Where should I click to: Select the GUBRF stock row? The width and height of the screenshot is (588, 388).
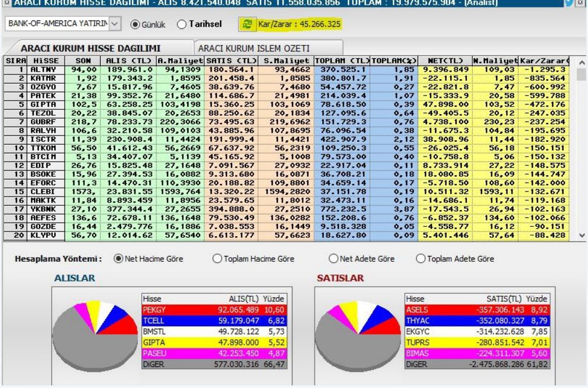coord(287,122)
